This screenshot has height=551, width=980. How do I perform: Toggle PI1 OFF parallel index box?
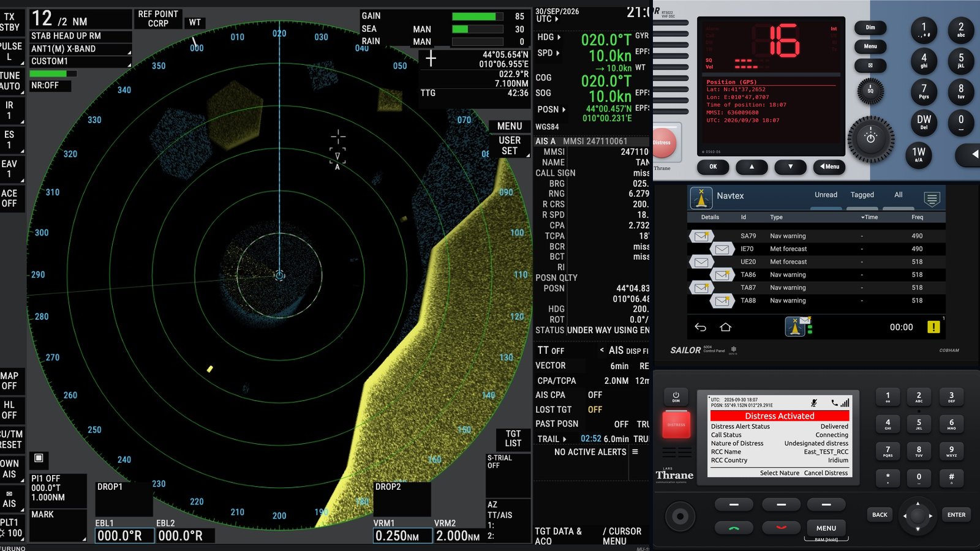tap(58, 489)
